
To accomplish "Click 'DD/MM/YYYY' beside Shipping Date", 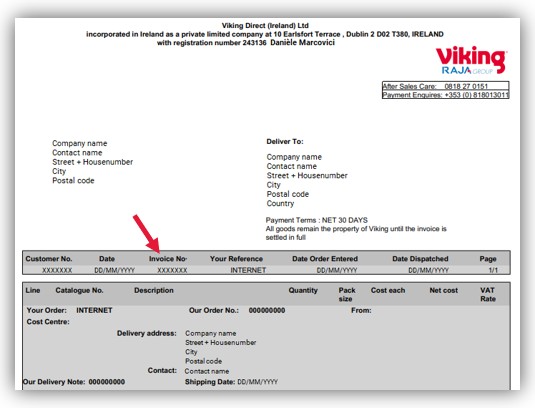I will pos(258,382).
